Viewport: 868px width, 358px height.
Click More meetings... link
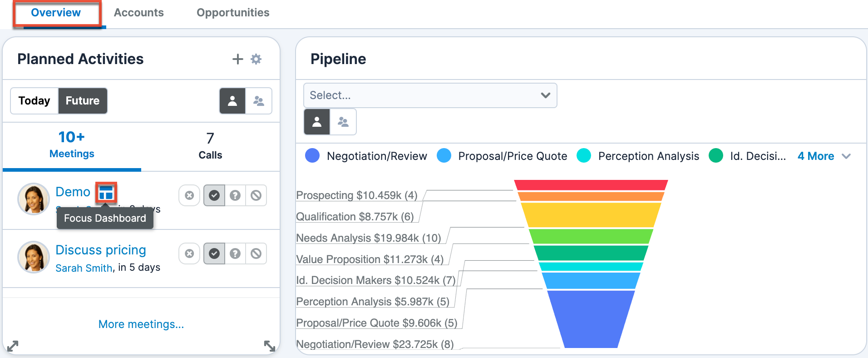(141, 324)
